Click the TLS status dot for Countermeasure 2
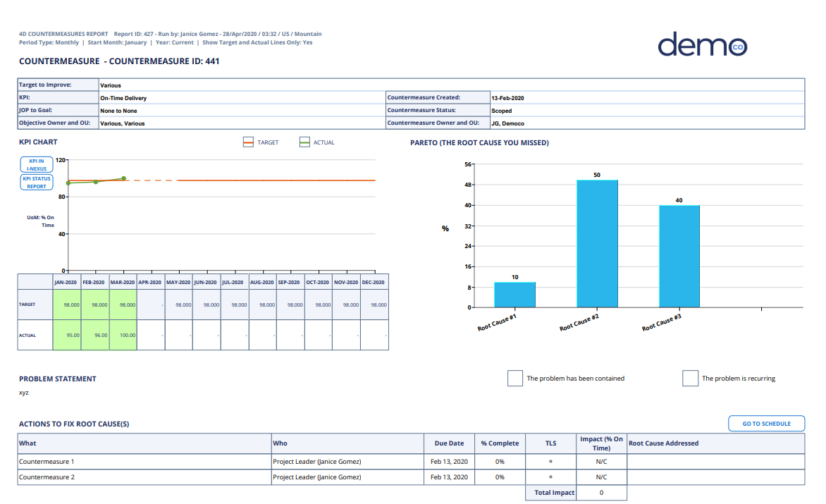 pos(550,477)
